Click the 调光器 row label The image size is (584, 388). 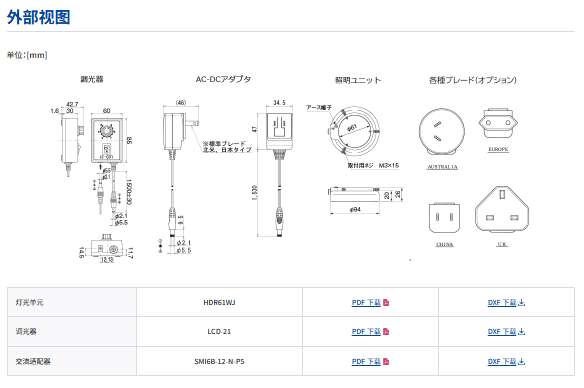(26, 331)
